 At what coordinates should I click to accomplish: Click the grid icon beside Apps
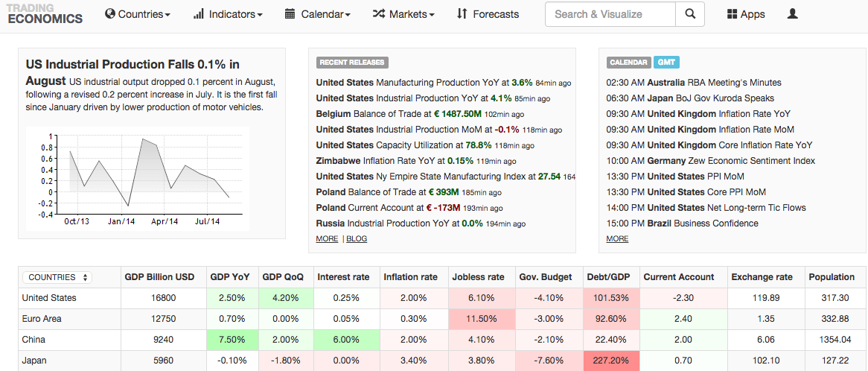(733, 14)
